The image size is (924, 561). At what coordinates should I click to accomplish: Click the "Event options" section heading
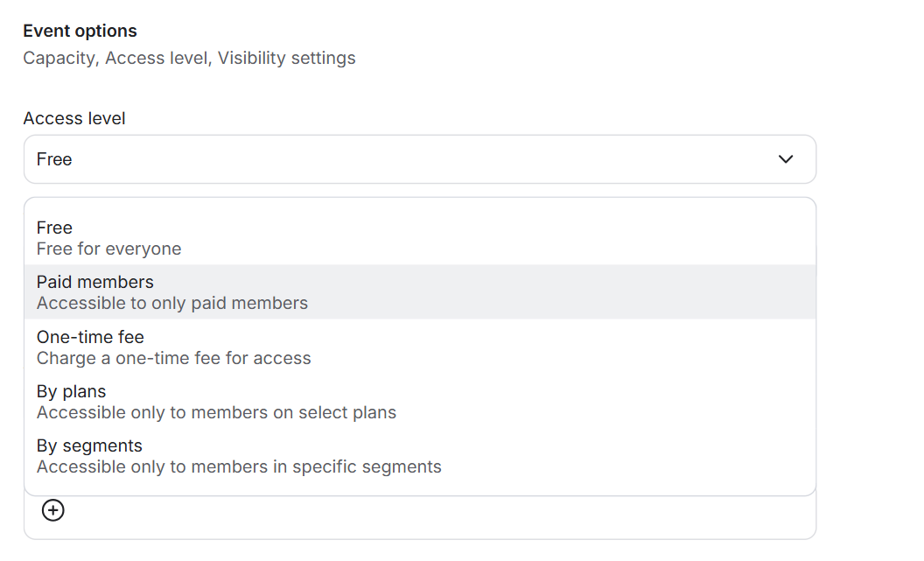pyautogui.click(x=80, y=31)
